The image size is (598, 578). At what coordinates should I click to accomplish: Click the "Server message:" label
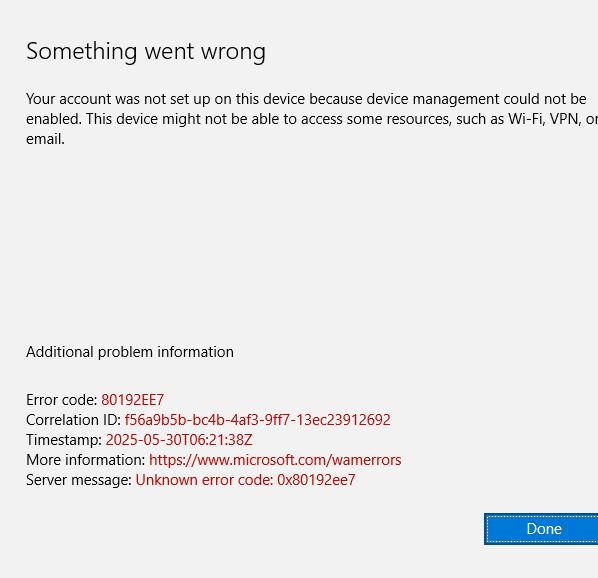click(79, 480)
